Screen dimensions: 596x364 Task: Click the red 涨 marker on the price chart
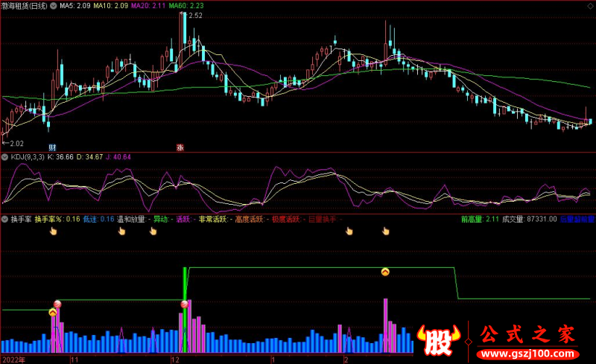pyautogui.click(x=180, y=147)
